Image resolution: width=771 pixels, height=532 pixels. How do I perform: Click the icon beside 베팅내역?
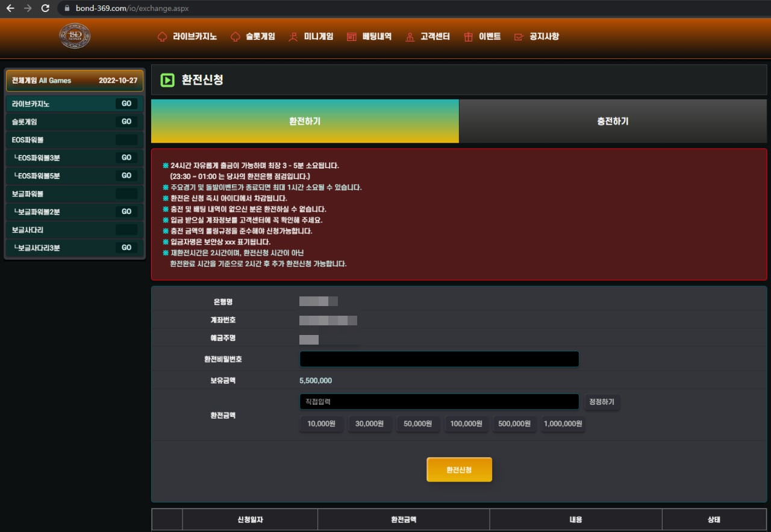[352, 37]
